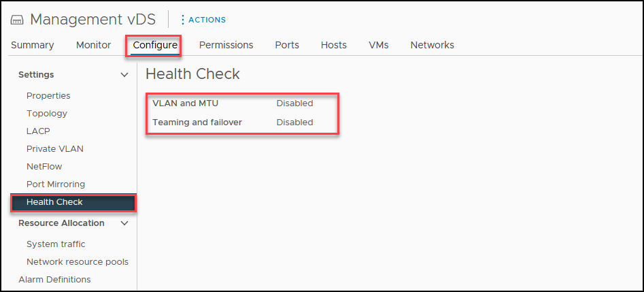Select Properties under Settings
The width and height of the screenshot is (644, 292).
coord(48,96)
